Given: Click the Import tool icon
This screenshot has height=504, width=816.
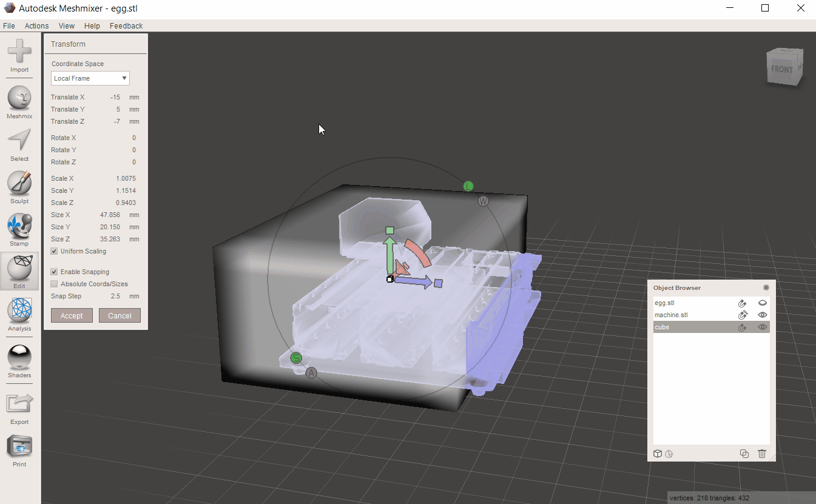Looking at the screenshot, I should pyautogui.click(x=19, y=52).
